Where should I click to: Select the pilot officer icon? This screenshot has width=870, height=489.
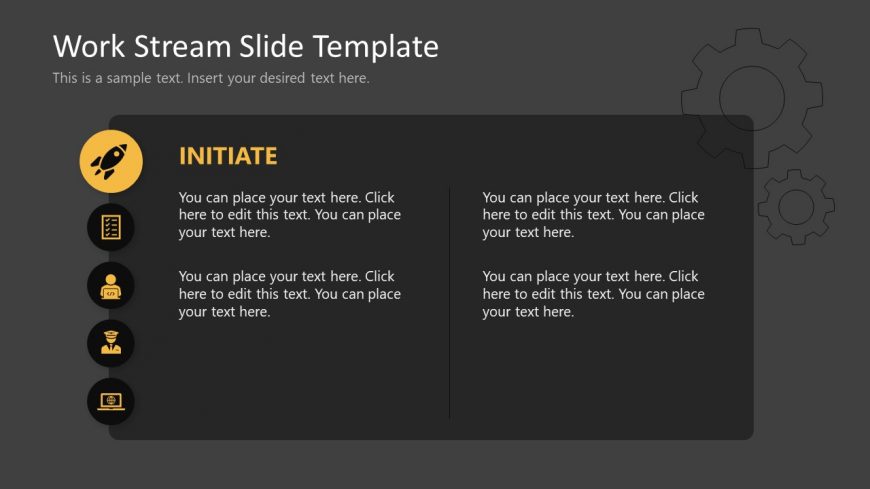(x=111, y=342)
